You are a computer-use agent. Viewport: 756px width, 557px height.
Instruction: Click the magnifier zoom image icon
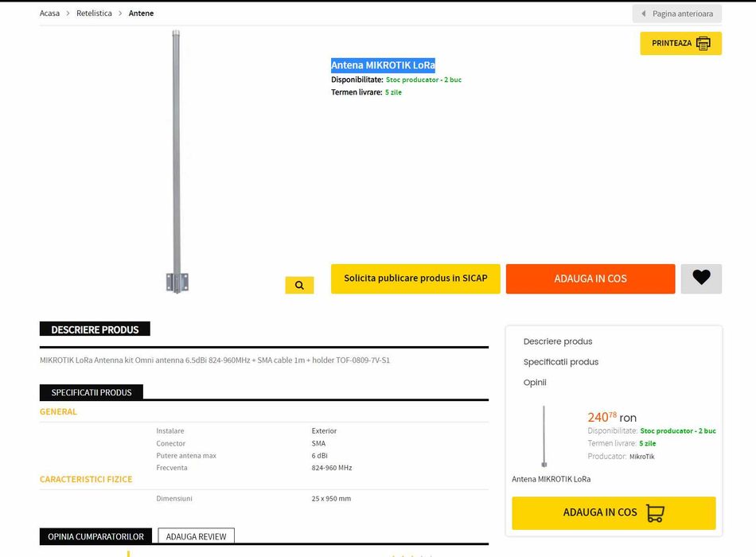(x=299, y=285)
